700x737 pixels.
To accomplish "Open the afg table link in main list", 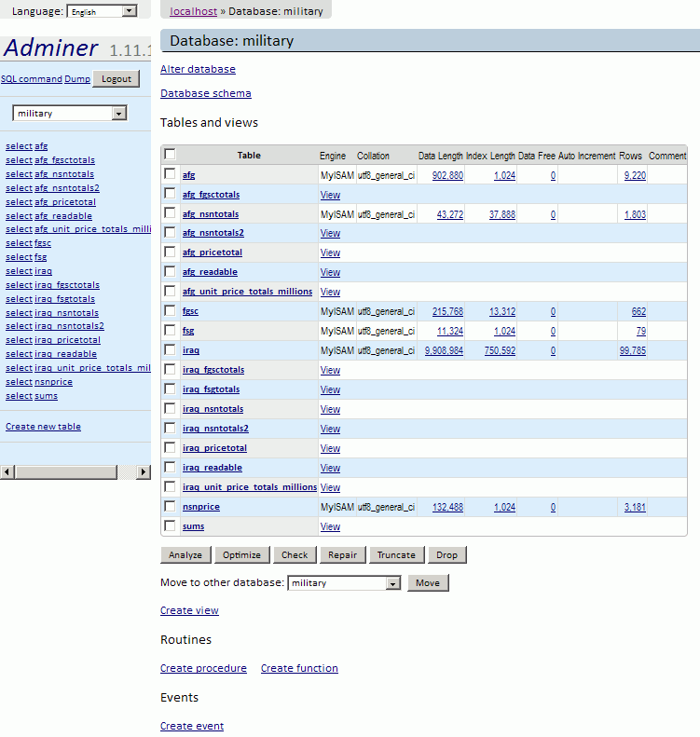I will 188,175.
